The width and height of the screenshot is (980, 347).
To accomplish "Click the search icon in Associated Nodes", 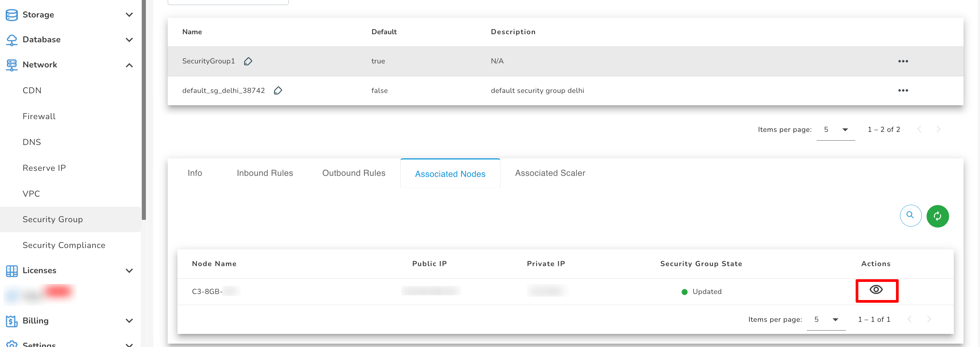I will tap(910, 215).
